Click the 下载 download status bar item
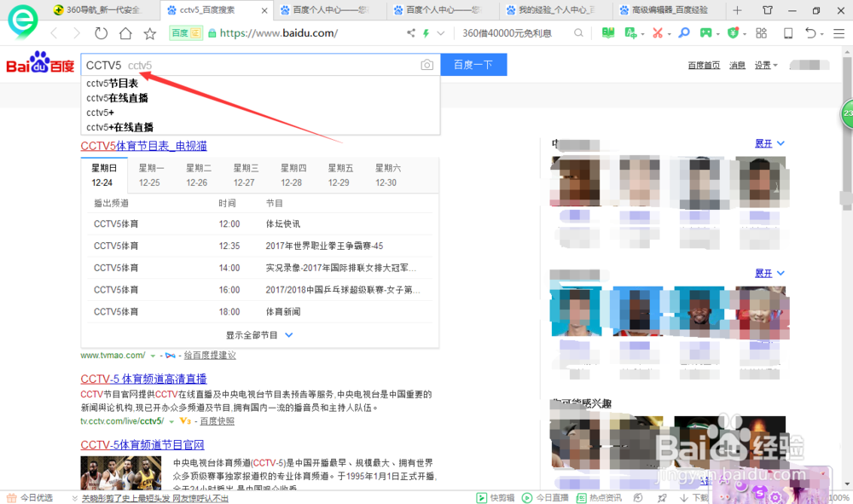Screen dimensions: 853x504 point(694,497)
